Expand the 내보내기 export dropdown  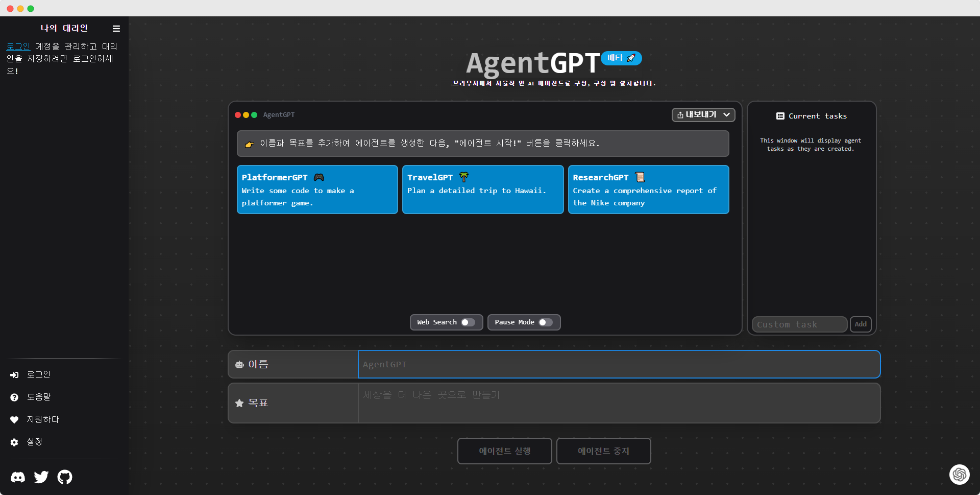703,115
